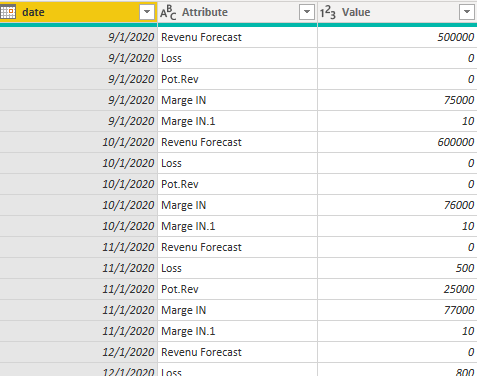
Task: Click 11/1/2020 date beside Marge IN 77000
Action: pos(128,310)
